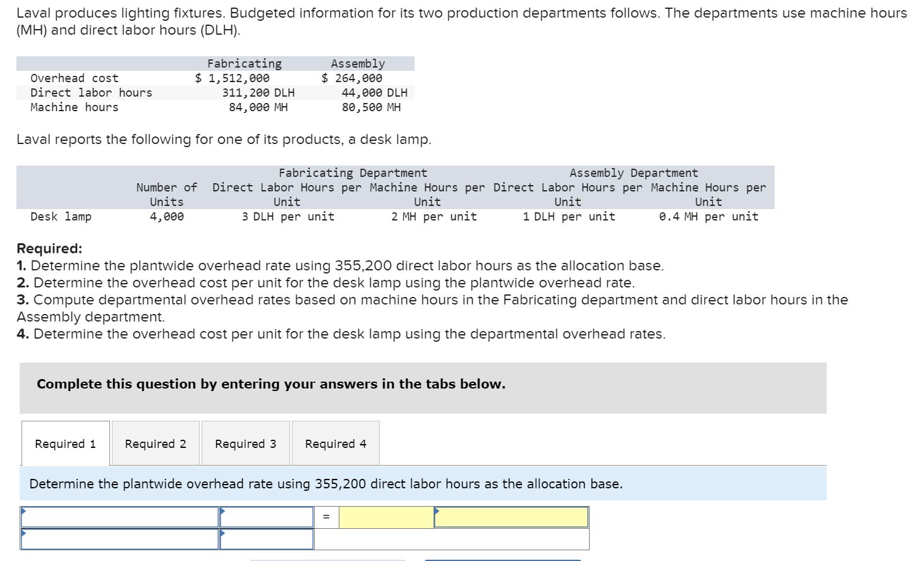Select the Required 3 tab
924x561 pixels.
coord(246,443)
